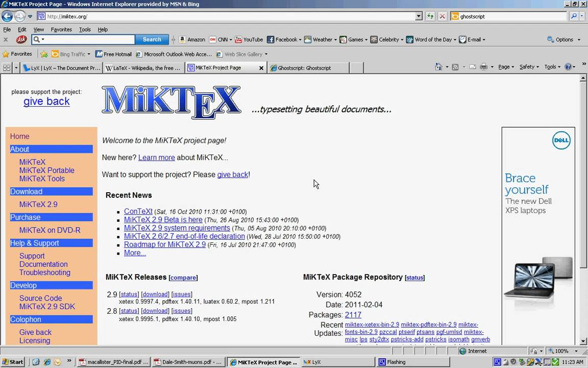Image resolution: width=588 pixels, height=368 pixels.
Task: Click the Windows Start button
Action: point(13,362)
